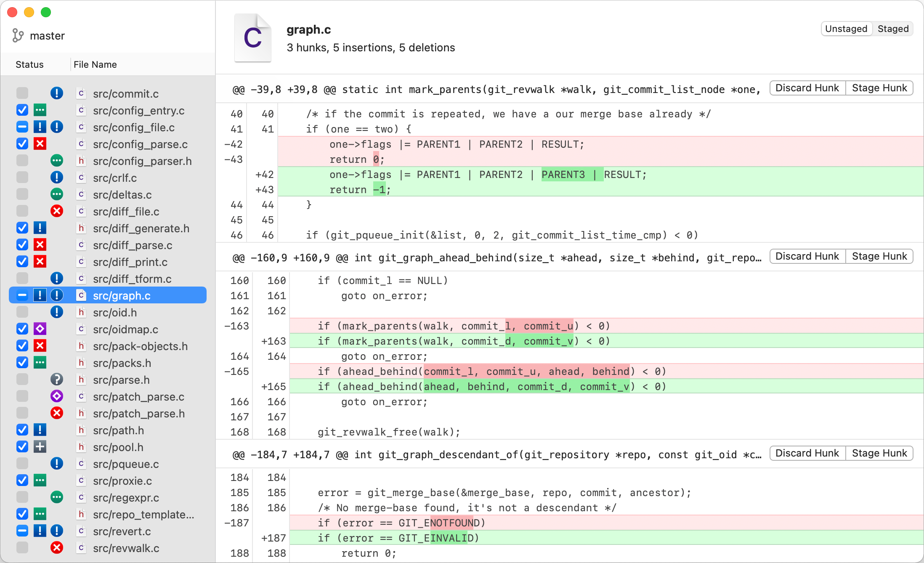Click the File Name column header
924x563 pixels.
click(x=95, y=64)
